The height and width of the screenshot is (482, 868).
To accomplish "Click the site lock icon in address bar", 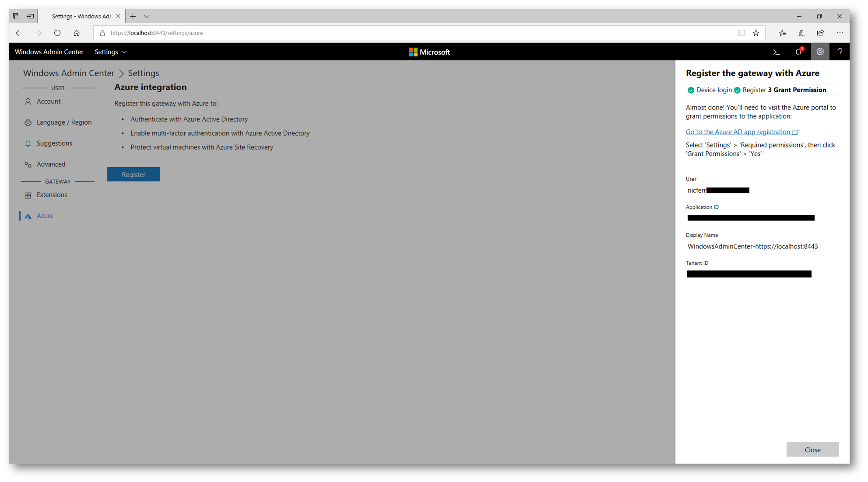I will [x=102, y=33].
